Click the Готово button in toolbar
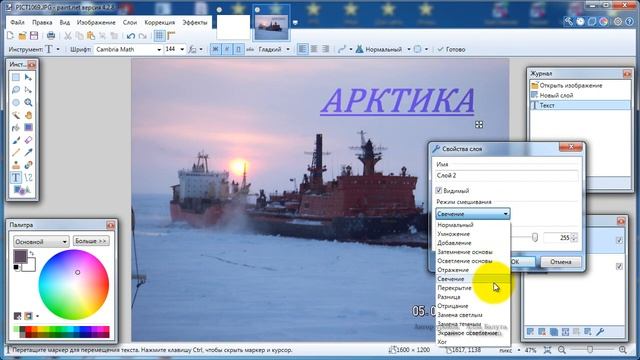640x360 pixels. tap(451, 49)
